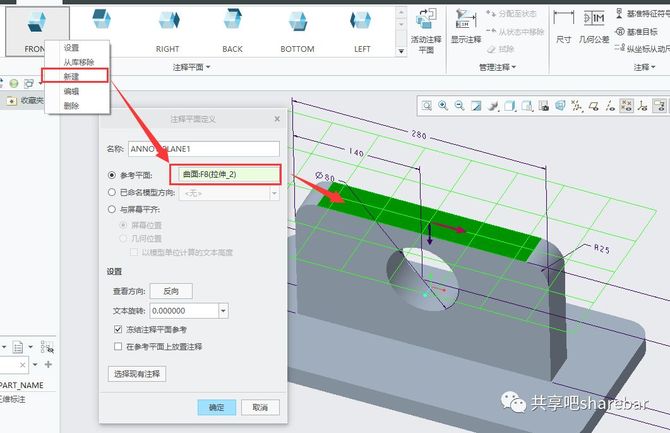Expand the annotation plane gallery arrow

pos(401,51)
